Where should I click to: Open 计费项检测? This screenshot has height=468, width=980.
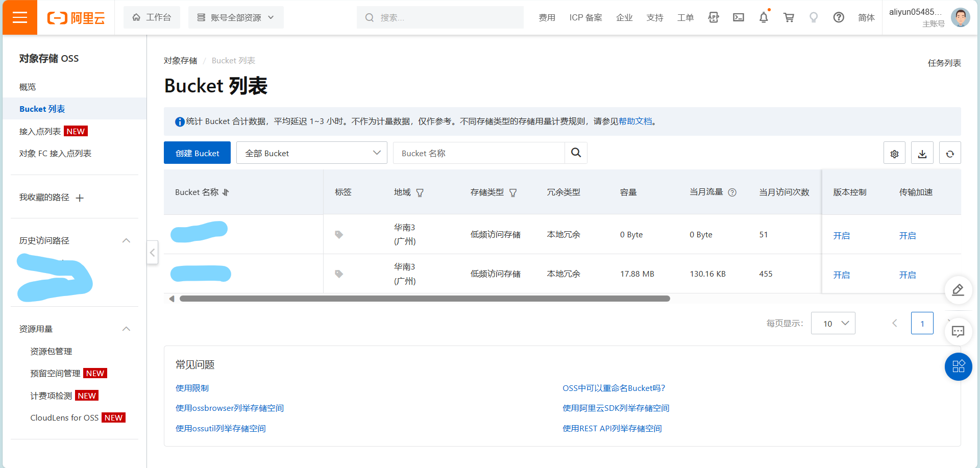51,396
